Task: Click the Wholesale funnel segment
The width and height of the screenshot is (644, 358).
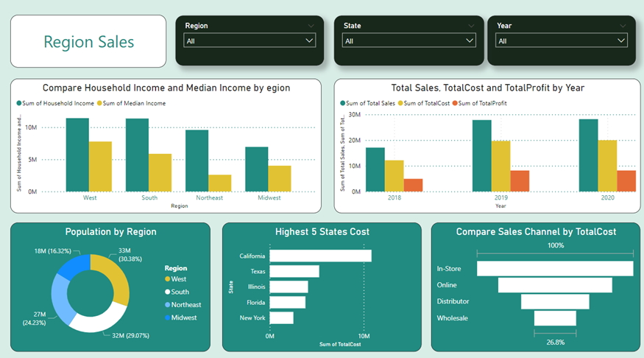Action: pyautogui.click(x=555, y=318)
